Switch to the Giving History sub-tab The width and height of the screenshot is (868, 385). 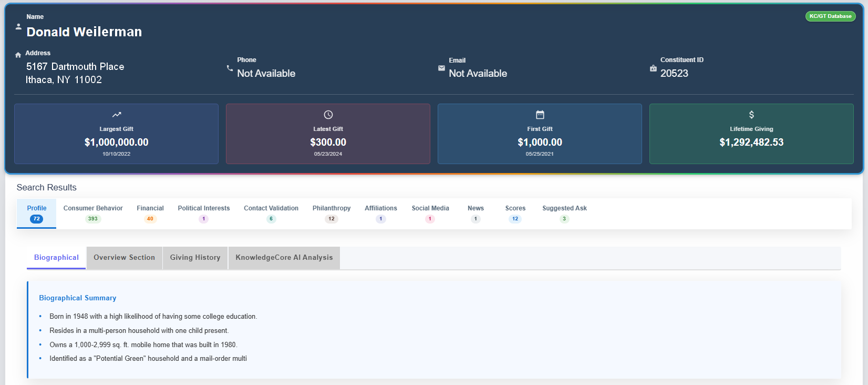click(x=195, y=258)
